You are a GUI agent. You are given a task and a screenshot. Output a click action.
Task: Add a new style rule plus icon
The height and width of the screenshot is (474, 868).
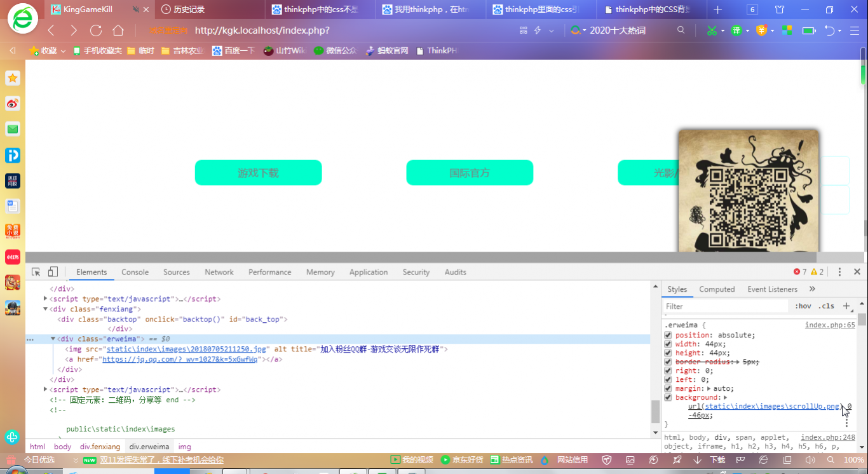point(846,306)
